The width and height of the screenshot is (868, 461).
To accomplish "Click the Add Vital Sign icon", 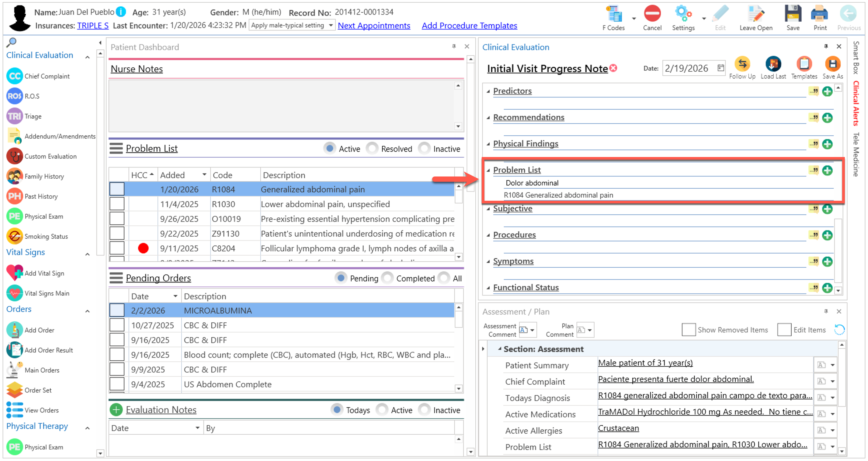I will [x=14, y=273].
